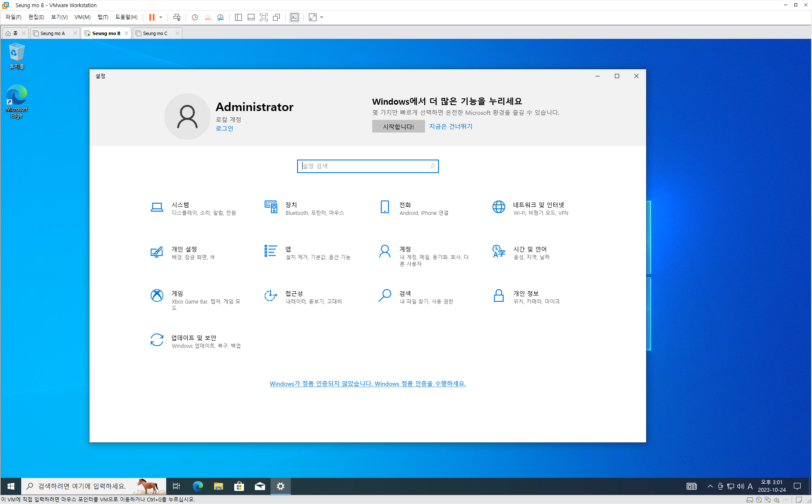The width and height of the screenshot is (812, 504).
Task: Click the Windows activation warning link
Action: click(x=367, y=384)
